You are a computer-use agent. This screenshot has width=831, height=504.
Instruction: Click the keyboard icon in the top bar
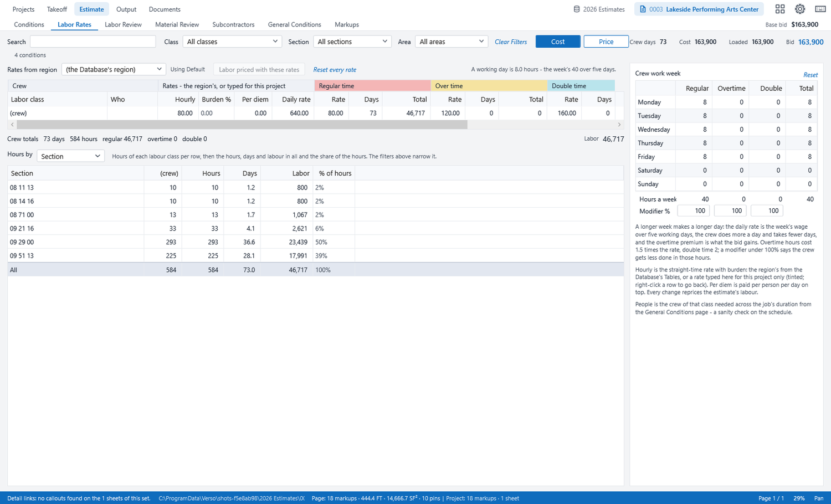tap(820, 9)
